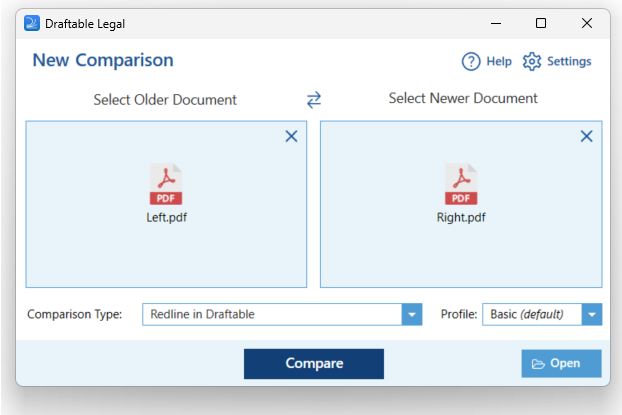This screenshot has height=415, width=622.
Task: Select the Right.pdf PDF file icon
Action: (x=461, y=184)
